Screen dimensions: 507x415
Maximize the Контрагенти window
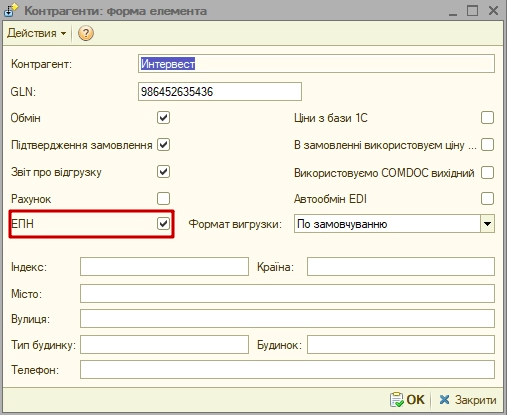(472, 11)
